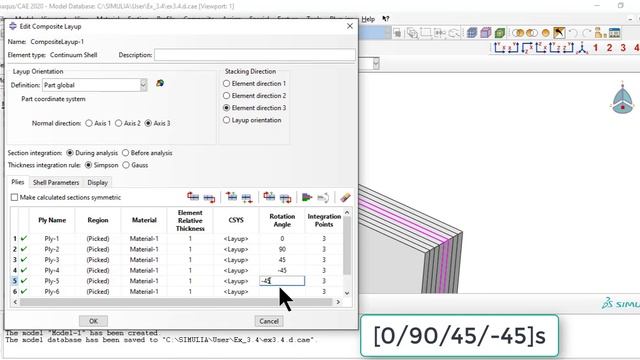Select During analysis section integration

coord(70,153)
